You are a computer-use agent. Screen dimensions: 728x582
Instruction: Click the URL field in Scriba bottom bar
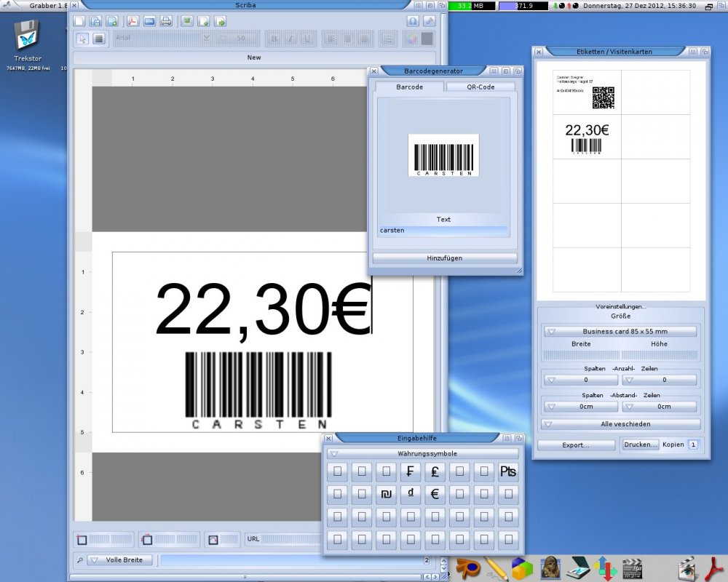pyautogui.click(x=290, y=539)
